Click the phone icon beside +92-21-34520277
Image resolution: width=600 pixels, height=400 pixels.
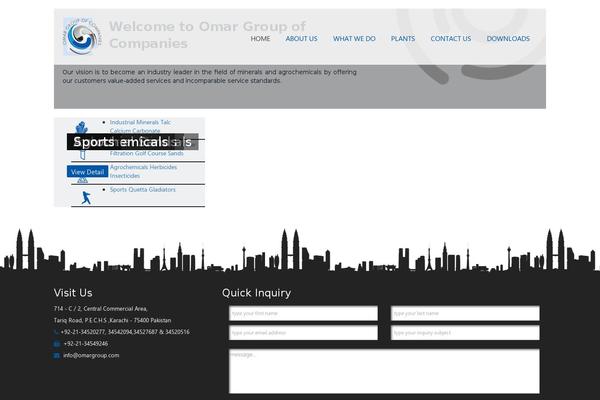click(56, 332)
